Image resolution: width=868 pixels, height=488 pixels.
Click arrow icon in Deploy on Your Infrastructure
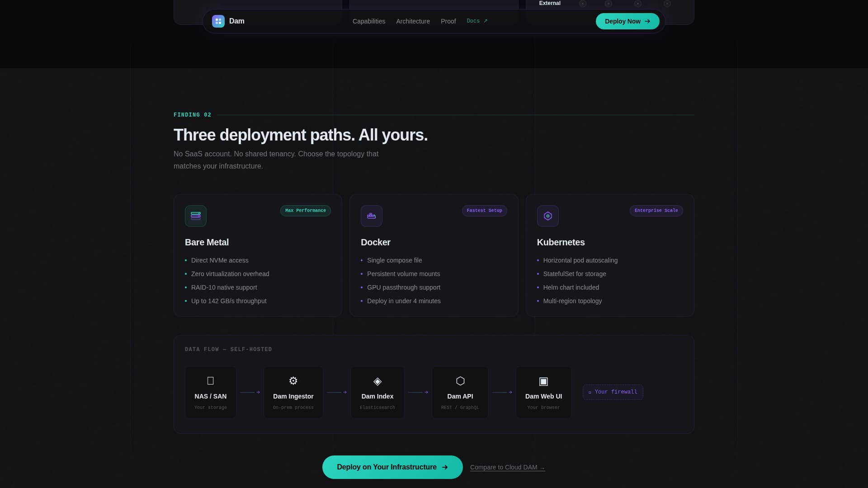[445, 467]
